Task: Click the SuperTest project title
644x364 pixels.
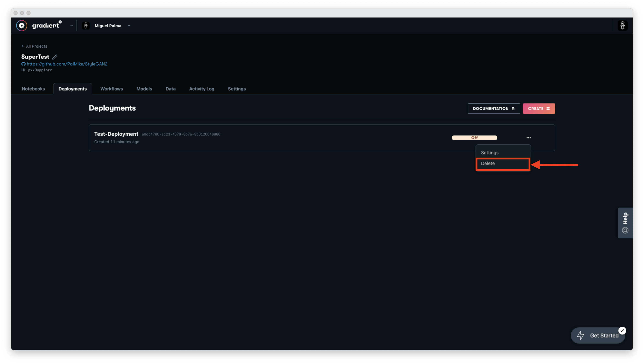Action: tap(35, 57)
